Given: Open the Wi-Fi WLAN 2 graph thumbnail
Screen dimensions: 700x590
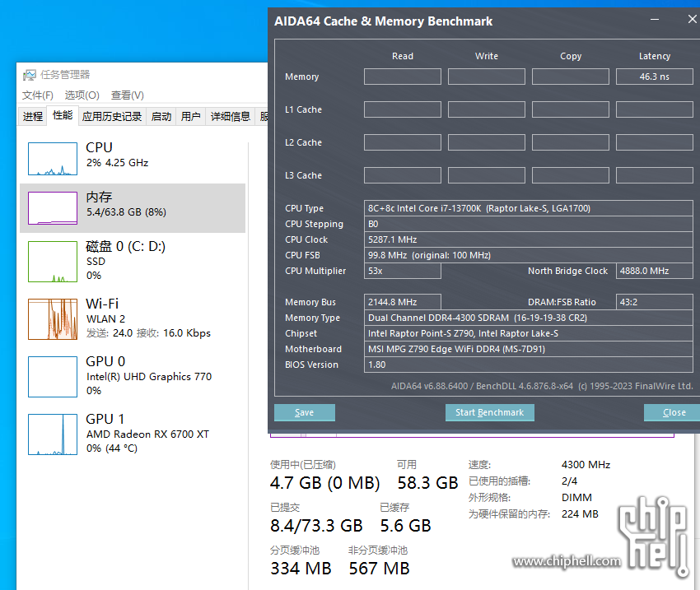Looking at the screenshot, I should tap(53, 319).
